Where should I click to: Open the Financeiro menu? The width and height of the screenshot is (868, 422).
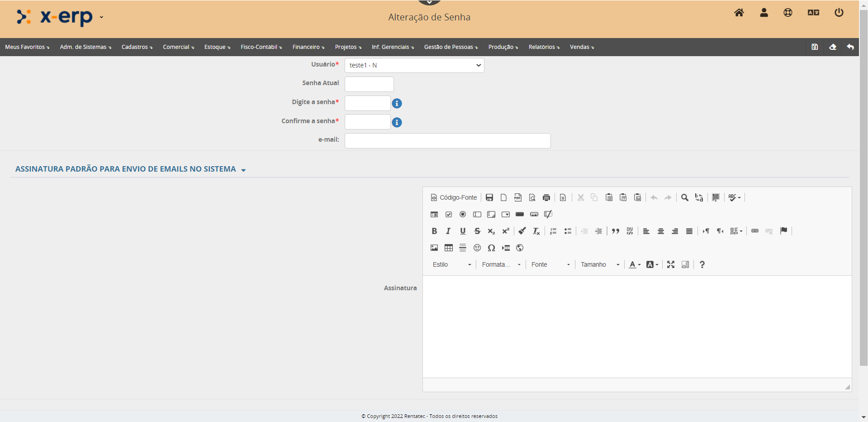click(x=308, y=47)
